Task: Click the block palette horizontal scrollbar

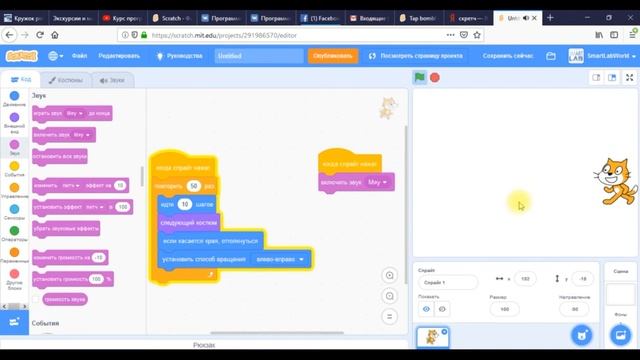Action: pyautogui.click(x=14, y=306)
